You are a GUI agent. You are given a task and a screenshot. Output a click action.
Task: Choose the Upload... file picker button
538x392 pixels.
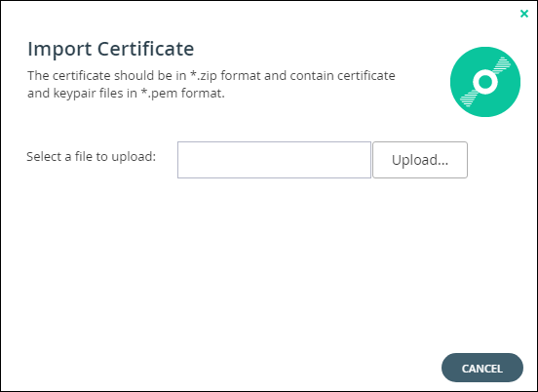pos(420,160)
